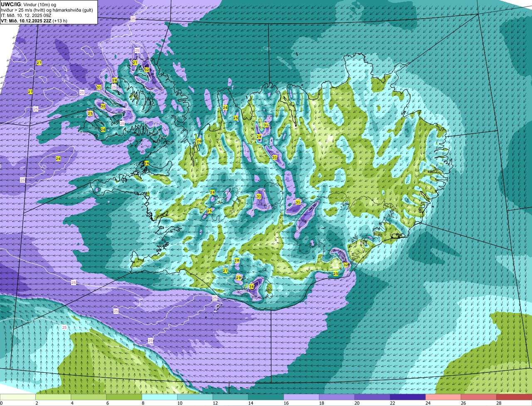Click the 'IT: Mið. 10. 12. 2025 09Z' line
The image size is (532, 406).
[26, 15]
